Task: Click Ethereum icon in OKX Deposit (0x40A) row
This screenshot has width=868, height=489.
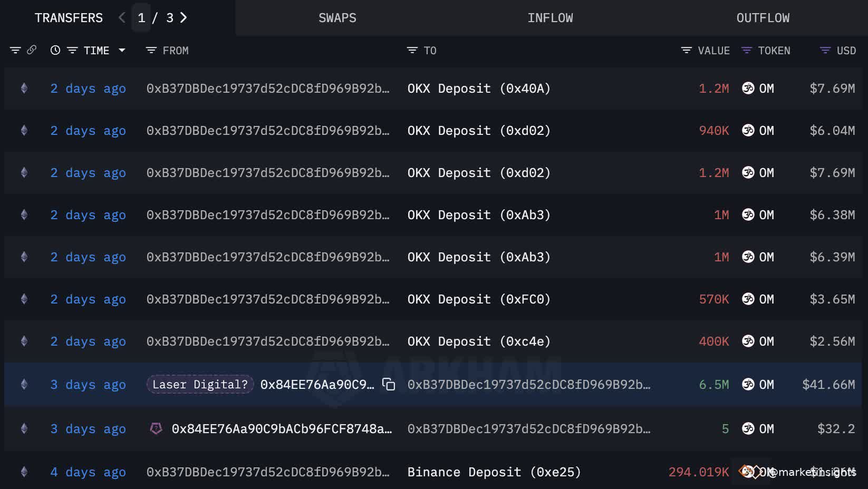Action: click(x=24, y=89)
